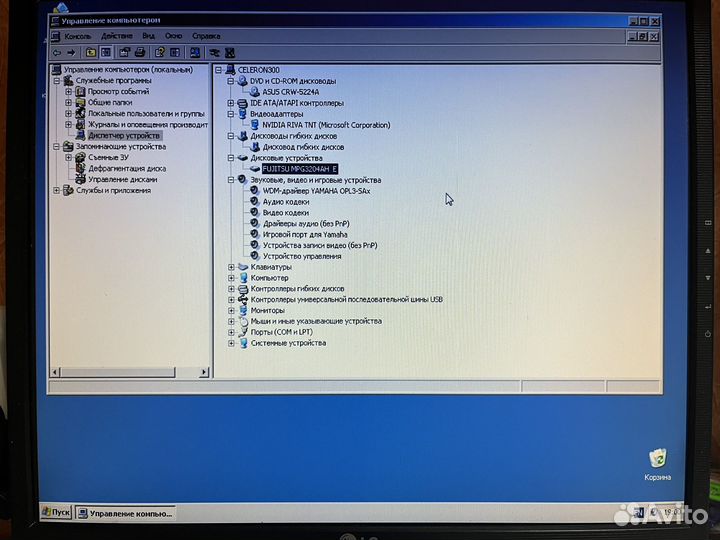Click the disable device toolbar icon
The height and width of the screenshot is (540, 720).
[x=214, y=53]
